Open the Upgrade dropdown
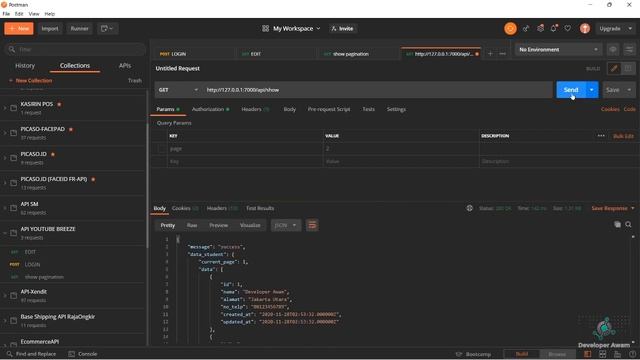Screen dimensions: 640x360 pyautogui.click(x=616, y=29)
